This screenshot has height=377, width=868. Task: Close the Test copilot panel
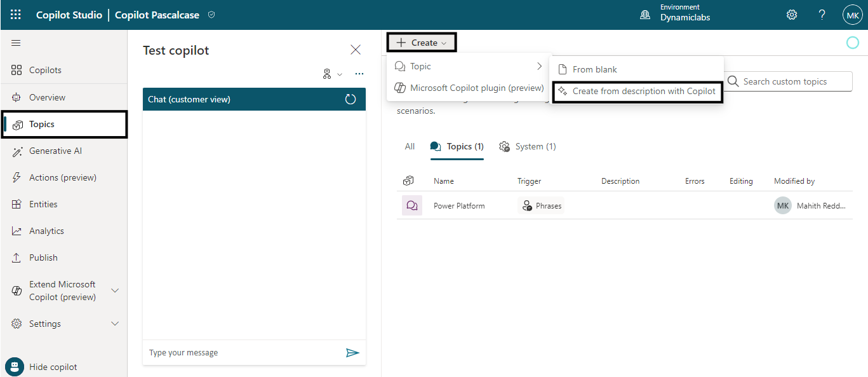[x=356, y=50]
